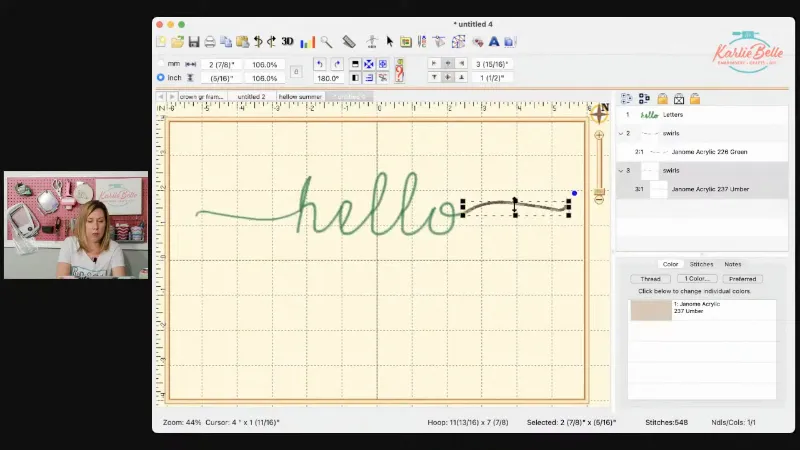Click the Zoom: 44% status text
The height and width of the screenshot is (450, 800).
[182, 422]
